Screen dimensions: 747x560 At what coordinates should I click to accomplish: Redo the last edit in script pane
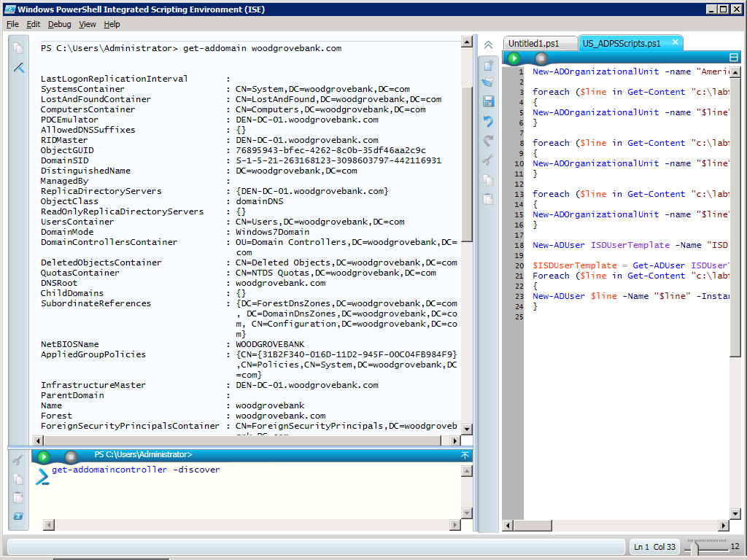coord(488,140)
